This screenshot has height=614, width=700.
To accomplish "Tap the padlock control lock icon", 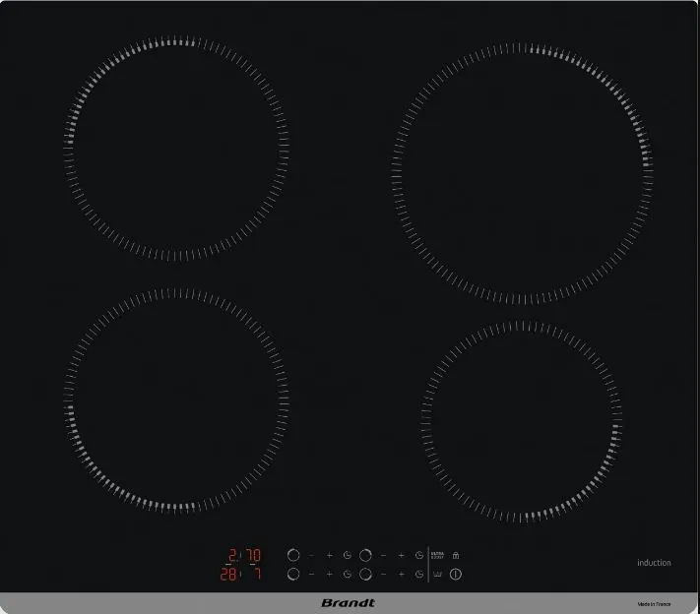I will tap(456, 556).
